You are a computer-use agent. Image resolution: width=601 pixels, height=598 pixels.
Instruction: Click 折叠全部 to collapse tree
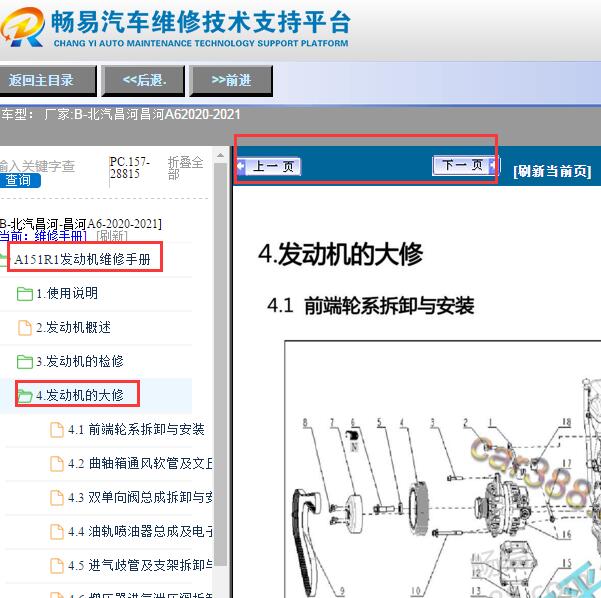pyautogui.click(x=185, y=168)
